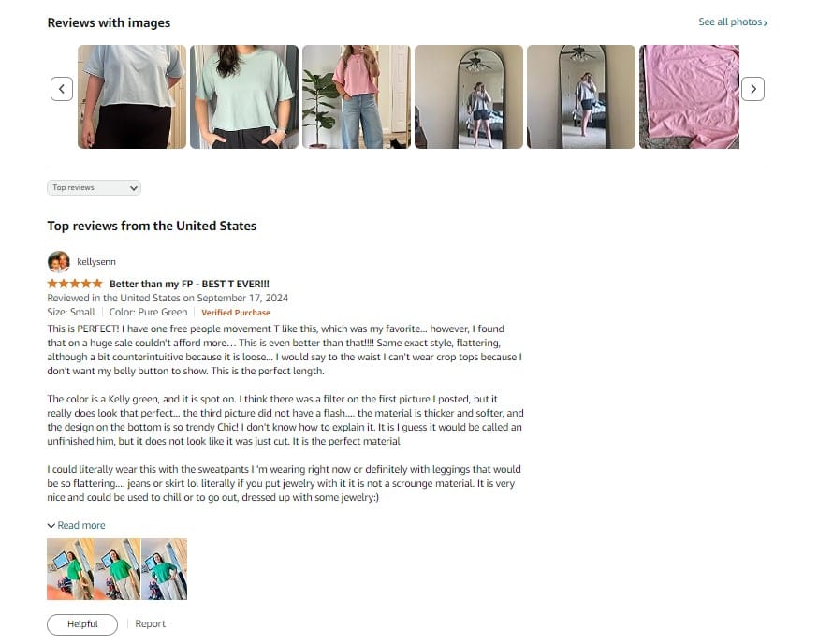Open kellysenn's profile avatar
818x644 pixels.
(x=58, y=262)
